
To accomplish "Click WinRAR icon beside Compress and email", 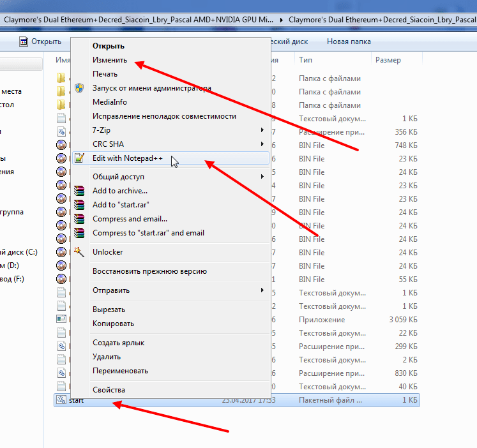I will [x=79, y=219].
